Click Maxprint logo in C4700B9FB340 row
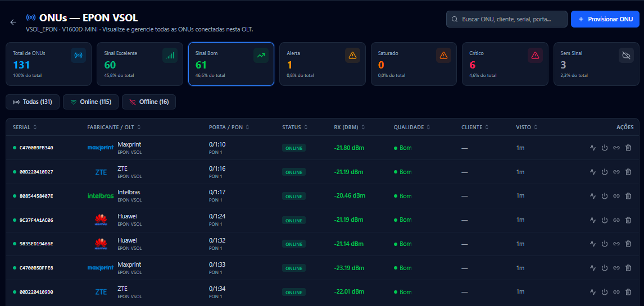This screenshot has width=644, height=306. click(x=101, y=148)
